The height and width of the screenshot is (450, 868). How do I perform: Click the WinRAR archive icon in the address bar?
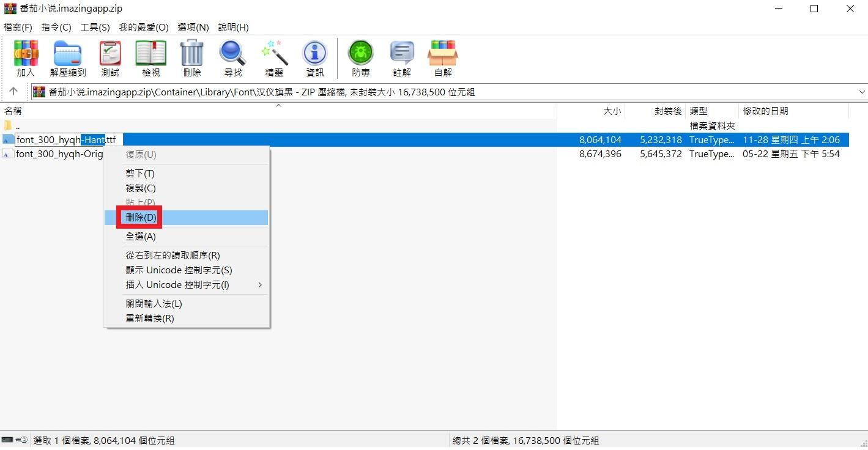click(39, 92)
